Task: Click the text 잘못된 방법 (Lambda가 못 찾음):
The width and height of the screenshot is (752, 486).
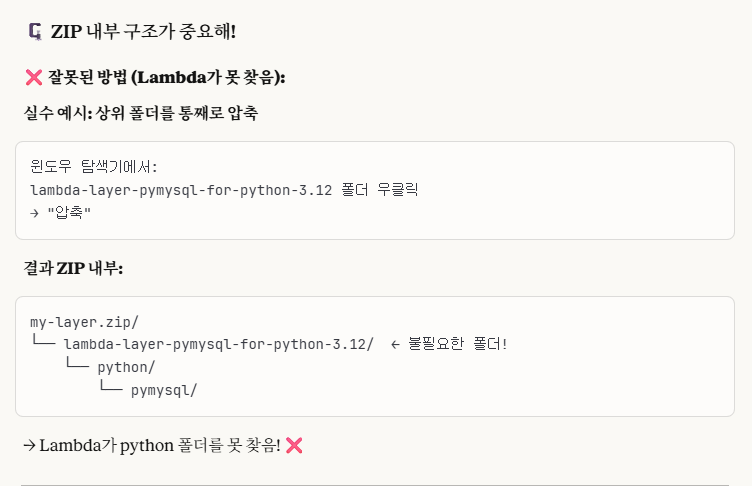Action: [166, 77]
